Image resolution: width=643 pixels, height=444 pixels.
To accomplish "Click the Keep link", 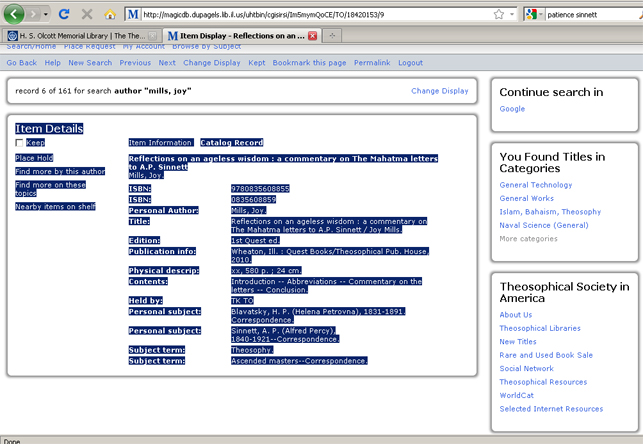I will click(x=35, y=143).
